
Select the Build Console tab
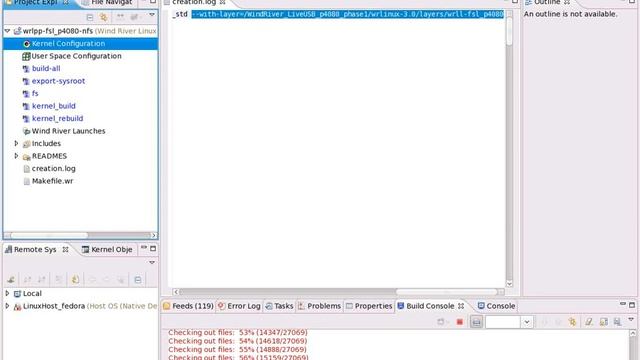[x=426, y=306]
